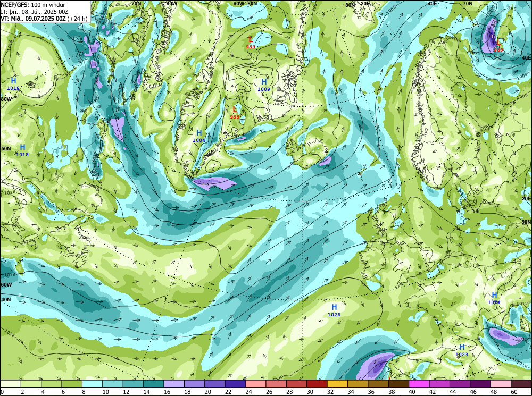Click the 8–10 light cyan legend swatch
Screen dimensions: 532x396
pos(92,384)
